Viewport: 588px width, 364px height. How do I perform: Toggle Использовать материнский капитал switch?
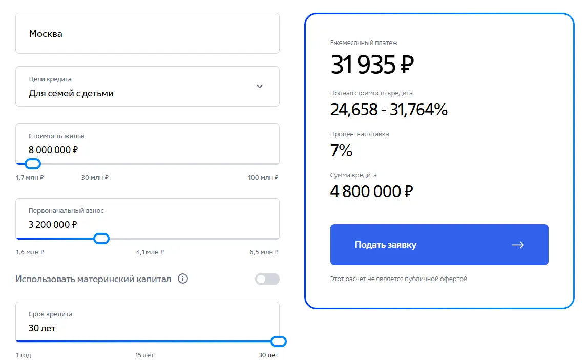click(x=267, y=279)
